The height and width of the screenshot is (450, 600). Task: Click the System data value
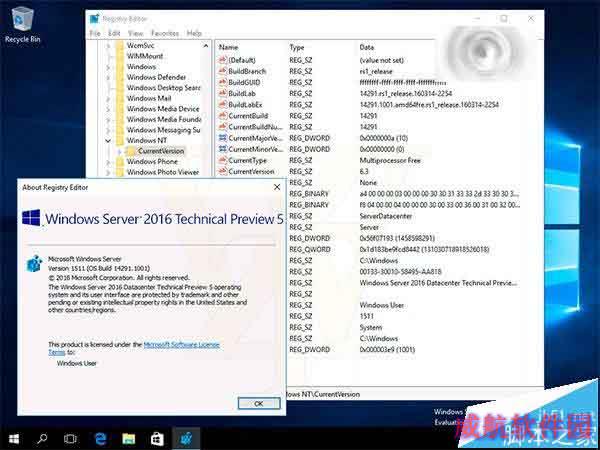[x=371, y=328]
